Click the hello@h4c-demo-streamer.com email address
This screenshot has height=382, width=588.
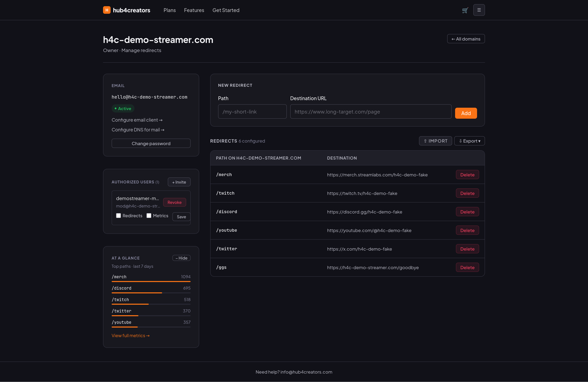(149, 97)
